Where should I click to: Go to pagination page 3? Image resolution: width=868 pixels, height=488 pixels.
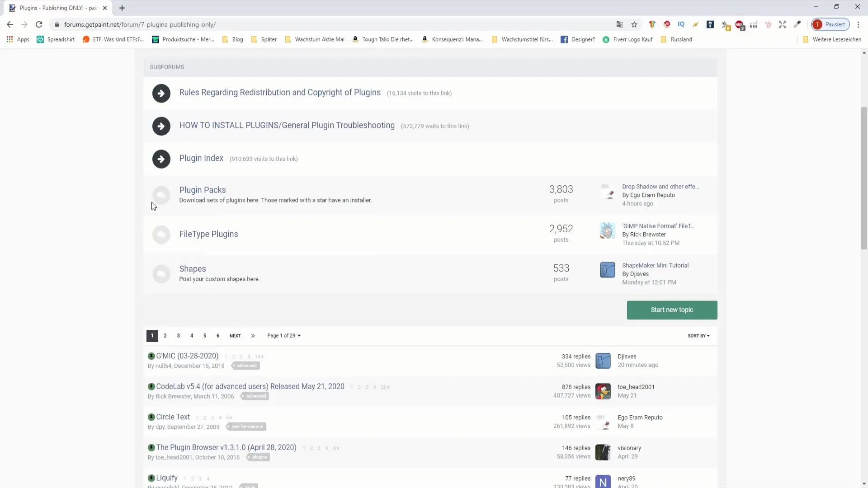point(179,336)
